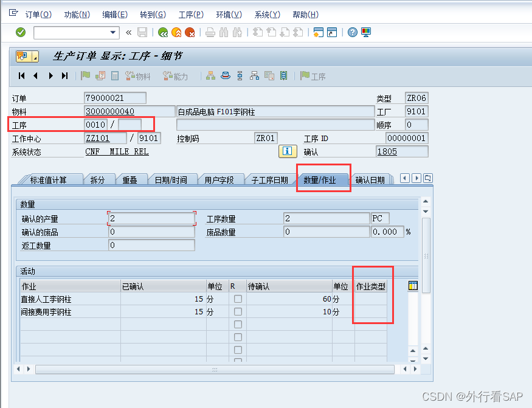This screenshot has width=532, height=408.
Task: Switch to the 重叠 tab
Action: 130,180
